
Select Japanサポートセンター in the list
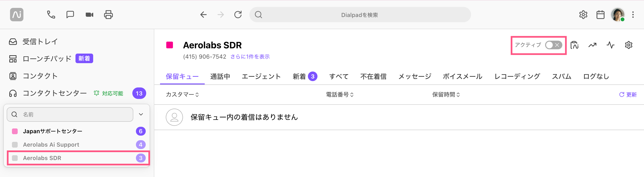coord(77,131)
